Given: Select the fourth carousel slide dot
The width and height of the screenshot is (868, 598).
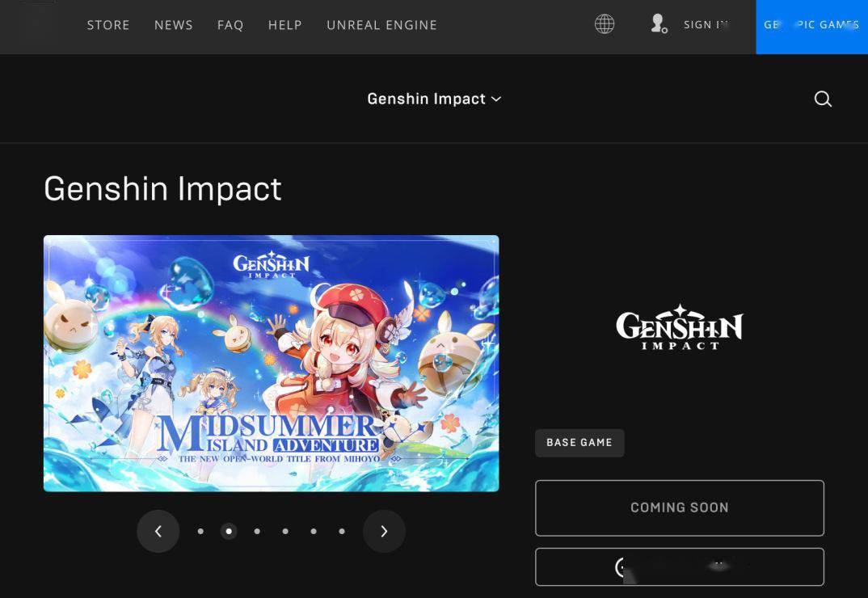Looking at the screenshot, I should [285, 532].
